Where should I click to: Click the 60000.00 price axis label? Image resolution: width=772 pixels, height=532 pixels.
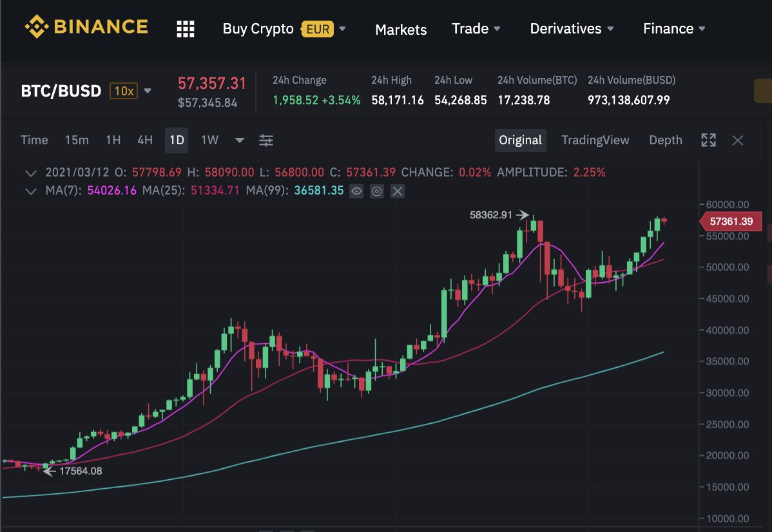coord(727,205)
